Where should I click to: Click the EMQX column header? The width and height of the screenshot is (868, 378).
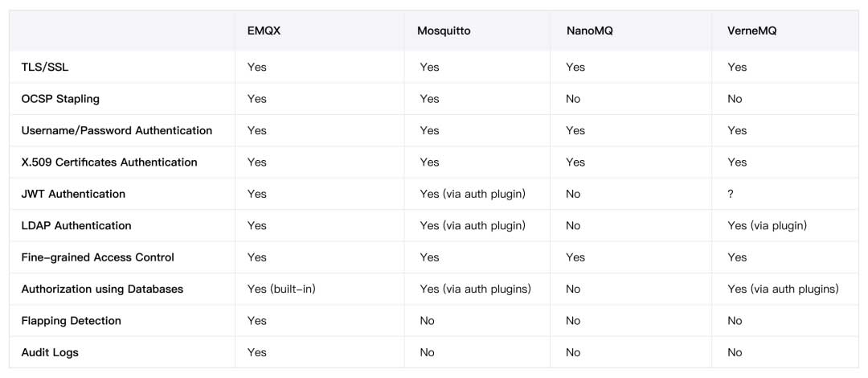coord(264,31)
